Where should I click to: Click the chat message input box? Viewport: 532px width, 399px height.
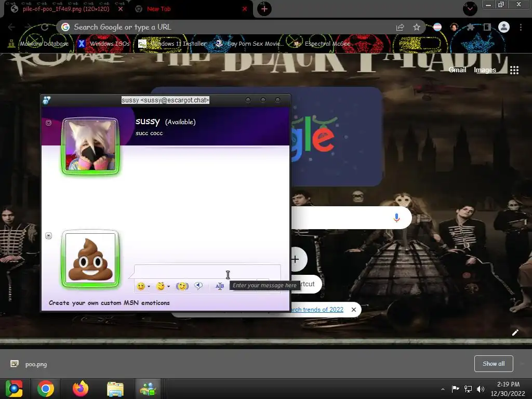207,271
